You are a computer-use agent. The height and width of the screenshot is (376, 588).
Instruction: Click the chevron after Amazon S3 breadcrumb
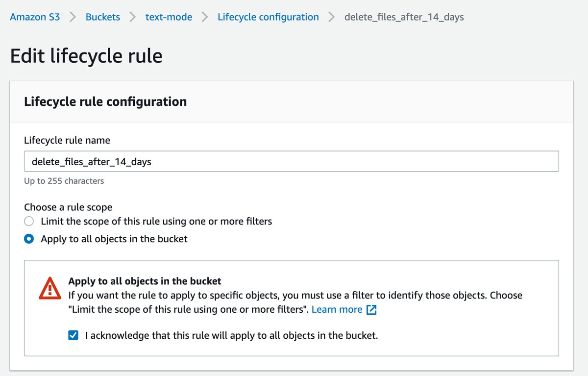72,16
